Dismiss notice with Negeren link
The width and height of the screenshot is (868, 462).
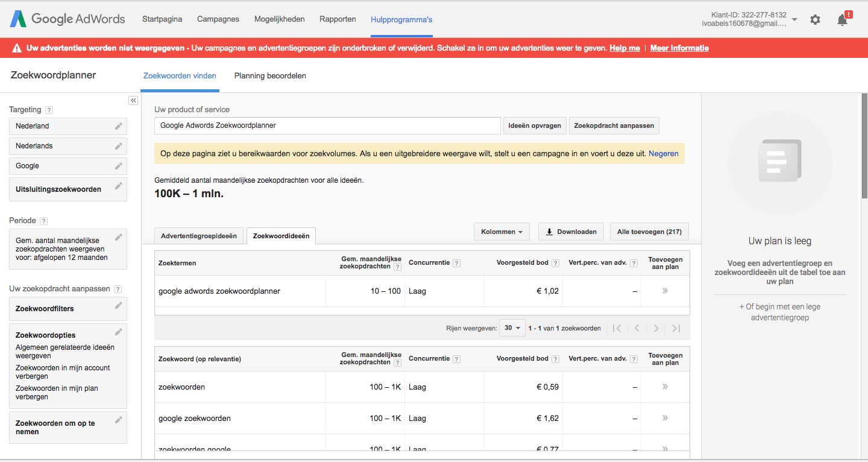(664, 154)
